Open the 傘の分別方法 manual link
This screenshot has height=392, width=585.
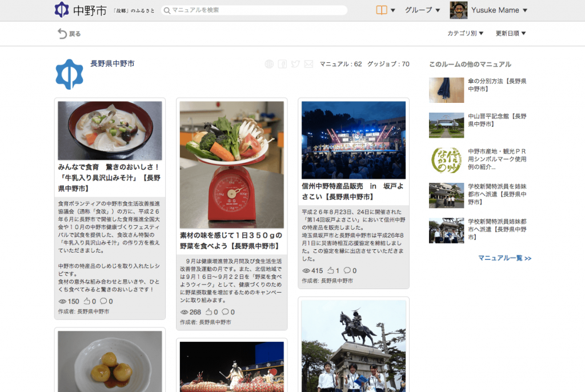pyautogui.click(x=498, y=85)
